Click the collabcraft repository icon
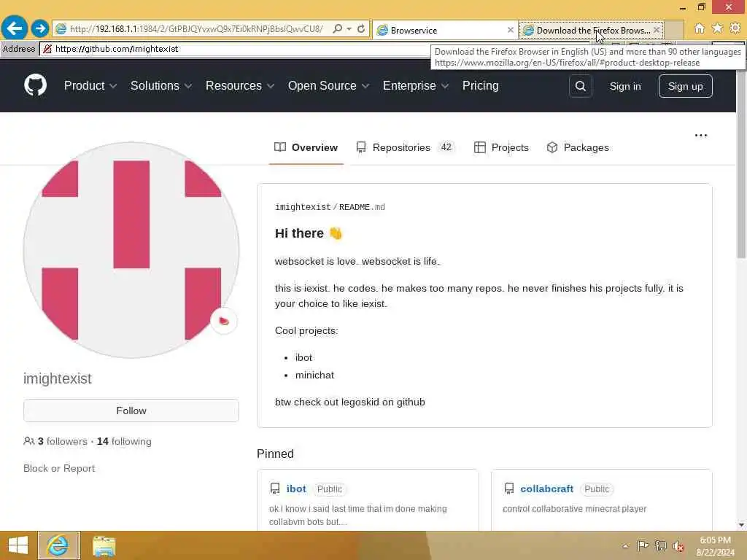Screen dimensions: 747x560 (x=508, y=489)
